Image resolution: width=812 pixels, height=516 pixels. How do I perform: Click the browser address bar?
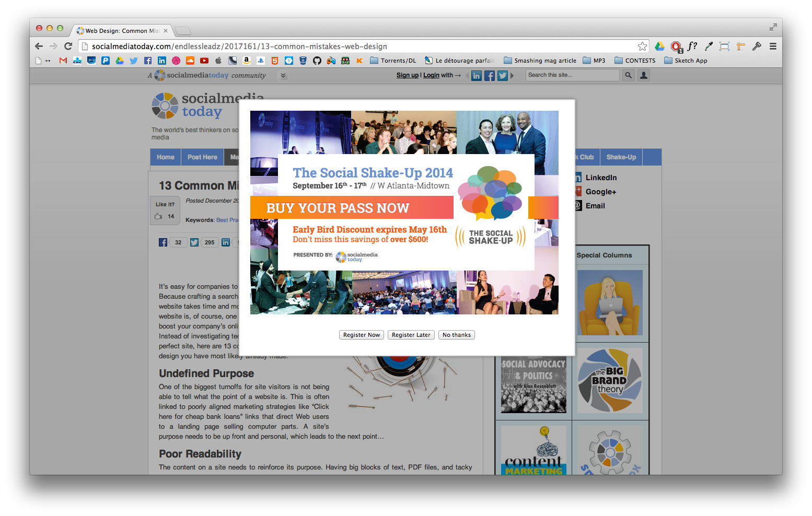tap(363, 46)
